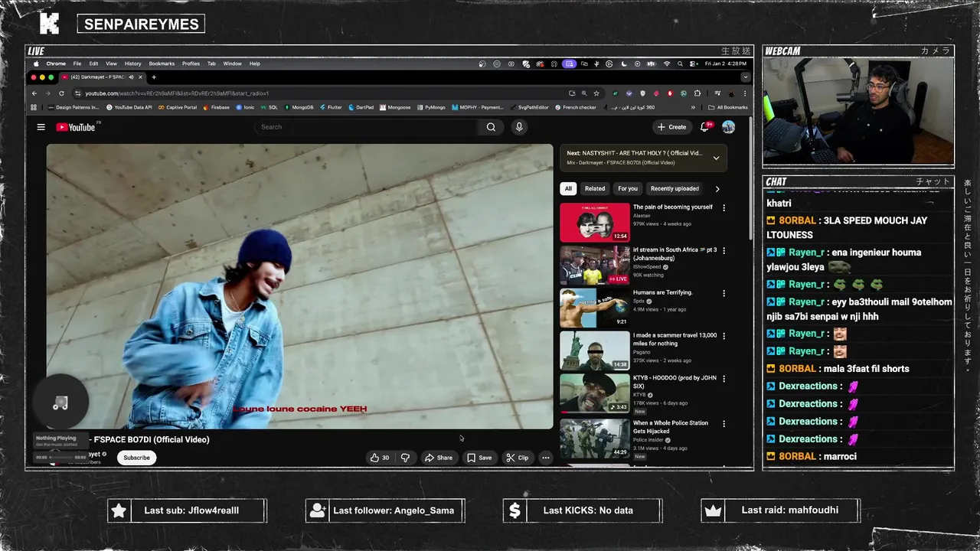Open the macOS Wi-Fi menu
The width and height of the screenshot is (980, 551).
pyautogui.click(x=667, y=64)
